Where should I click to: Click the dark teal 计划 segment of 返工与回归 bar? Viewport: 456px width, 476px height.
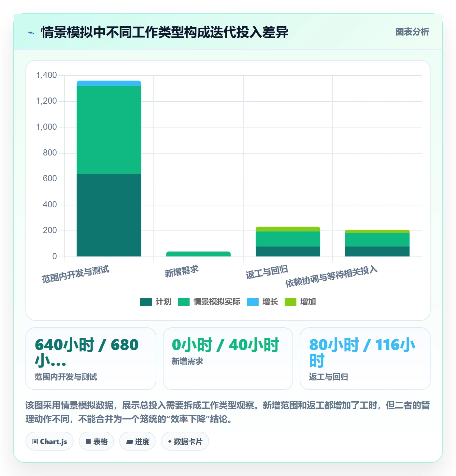(288, 251)
